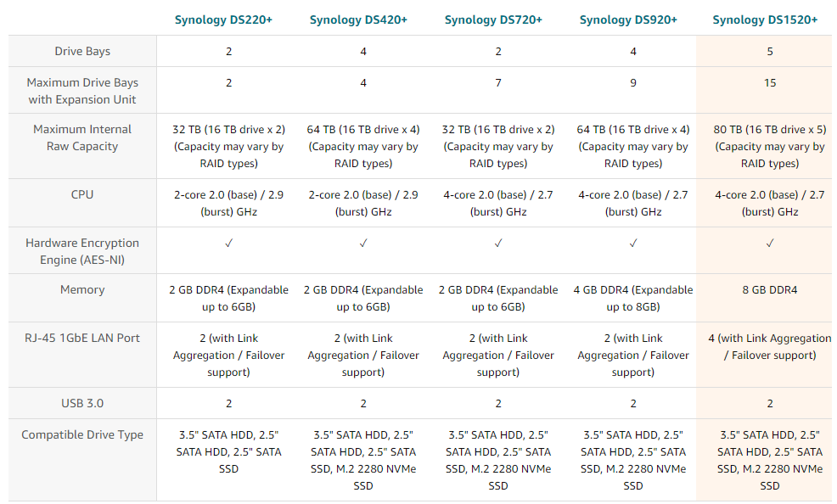Viewport: 837px width, 504px height.
Task: Open the Synology DS720+ product link
Action: click(493, 20)
